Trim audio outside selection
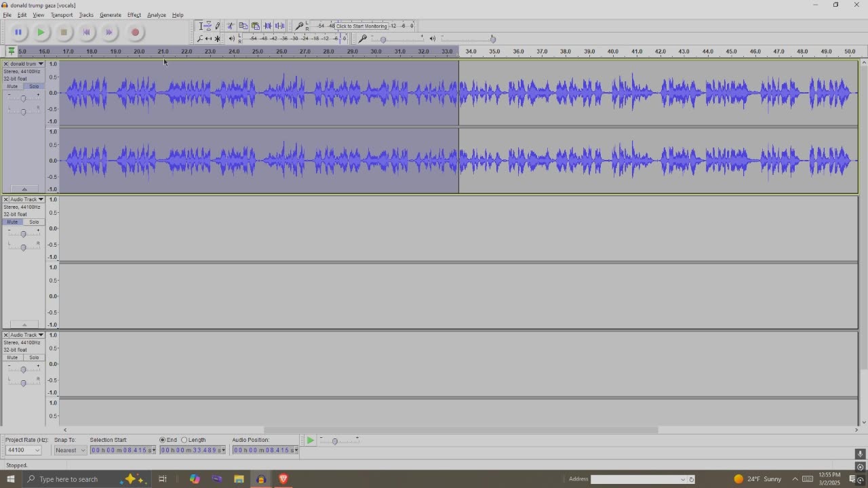868x488 pixels. tap(267, 26)
